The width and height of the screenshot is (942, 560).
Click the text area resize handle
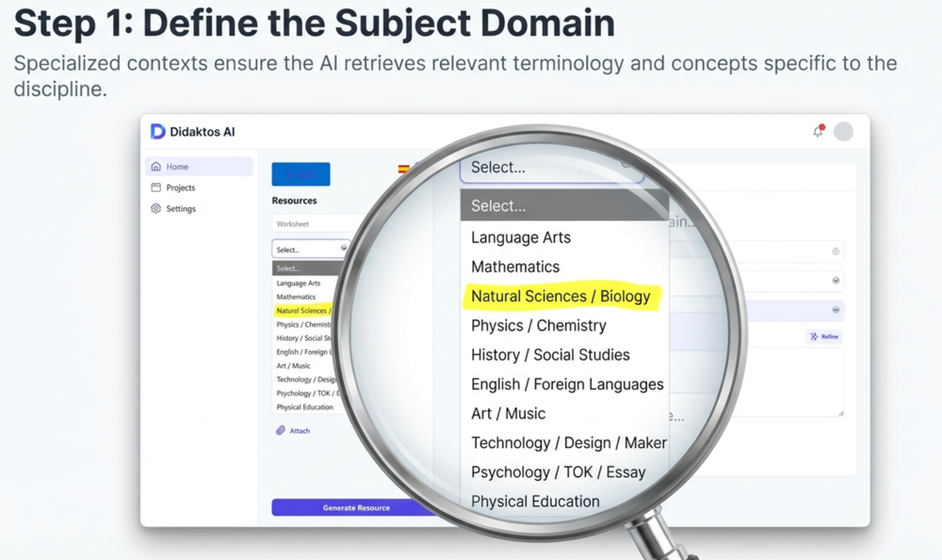[x=839, y=412]
